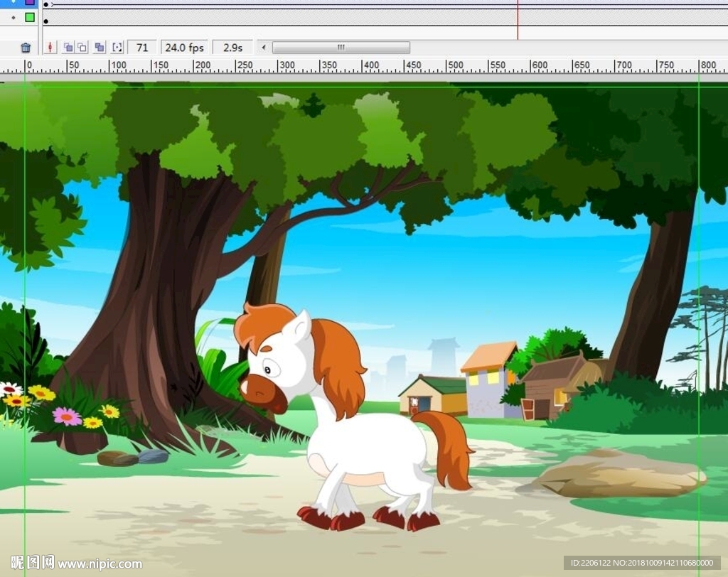The height and width of the screenshot is (577, 728).
Task: Open the Modify Onion Markers menu
Action: tap(117, 48)
